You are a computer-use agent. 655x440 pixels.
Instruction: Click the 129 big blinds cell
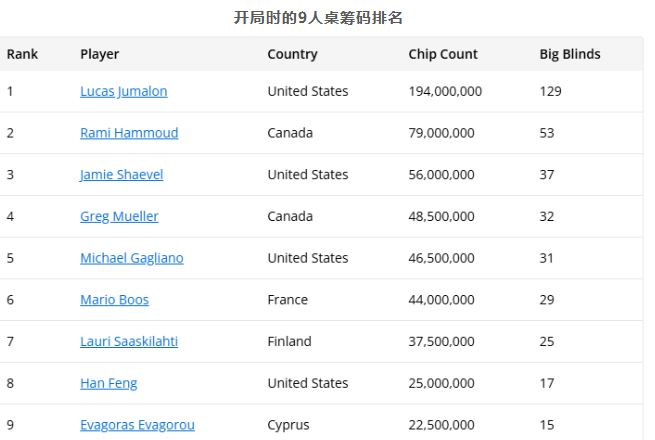click(x=551, y=91)
